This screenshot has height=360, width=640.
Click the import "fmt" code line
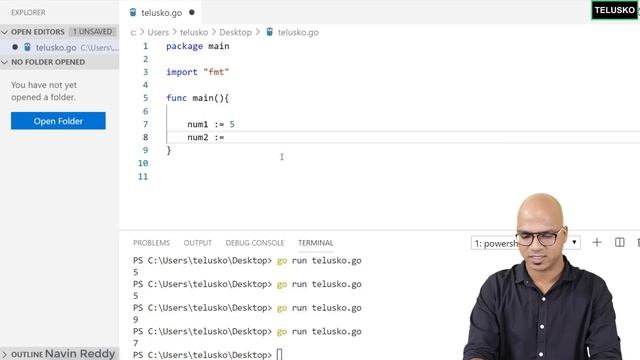(x=198, y=72)
